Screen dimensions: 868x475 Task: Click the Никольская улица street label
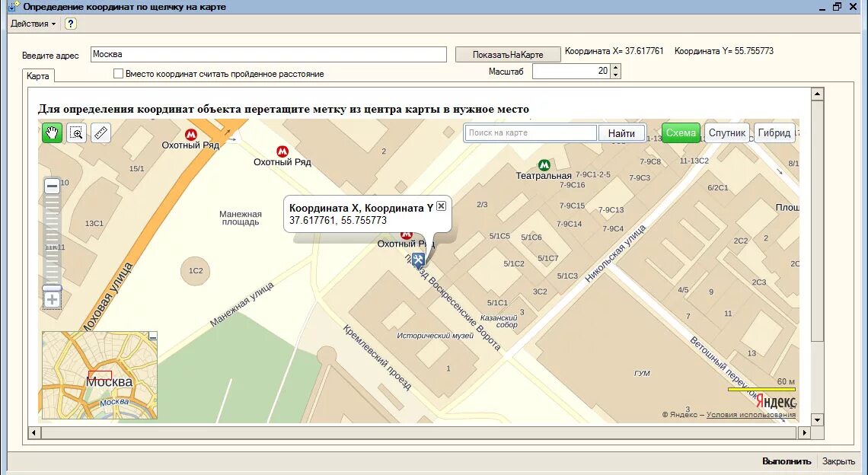pos(615,253)
